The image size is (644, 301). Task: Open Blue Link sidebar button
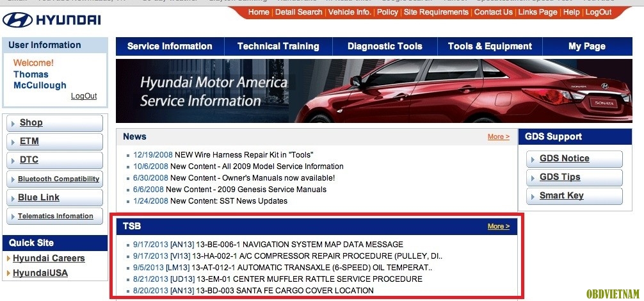tap(54, 197)
